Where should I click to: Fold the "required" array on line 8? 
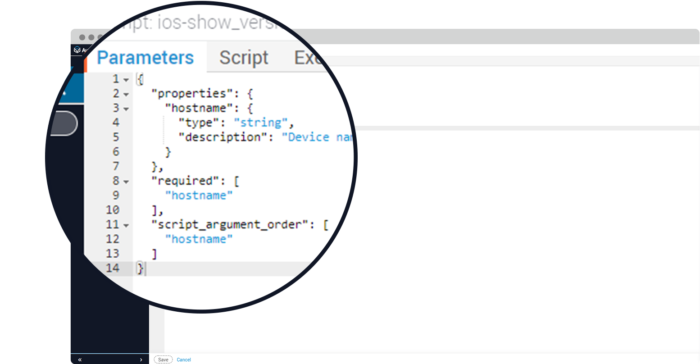point(126,182)
